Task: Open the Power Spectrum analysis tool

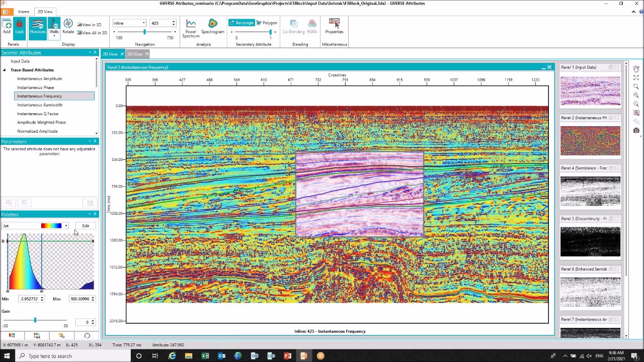Action: [191, 28]
